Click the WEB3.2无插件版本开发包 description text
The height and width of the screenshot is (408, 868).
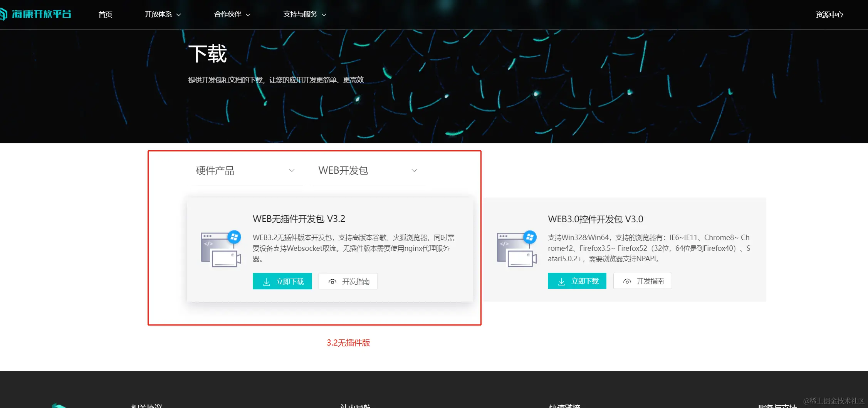point(354,248)
